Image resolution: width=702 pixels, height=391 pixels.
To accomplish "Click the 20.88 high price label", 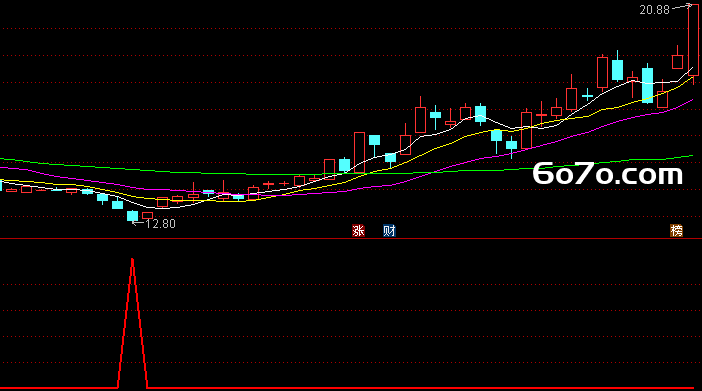I will point(655,10).
